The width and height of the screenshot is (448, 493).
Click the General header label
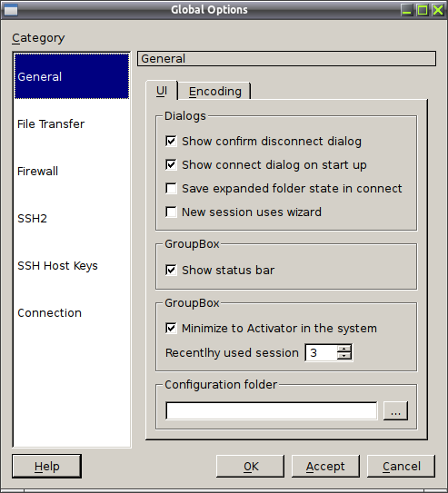(x=286, y=58)
